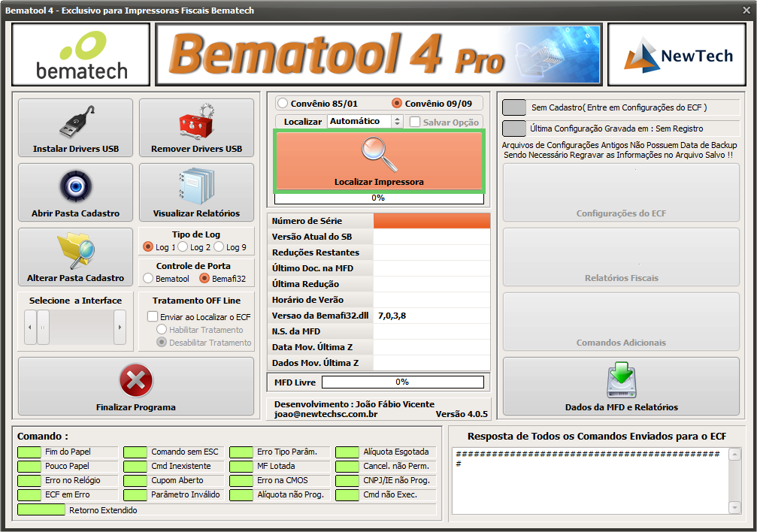Click the Horário de Verão value field
The image size is (757, 532).
431,299
